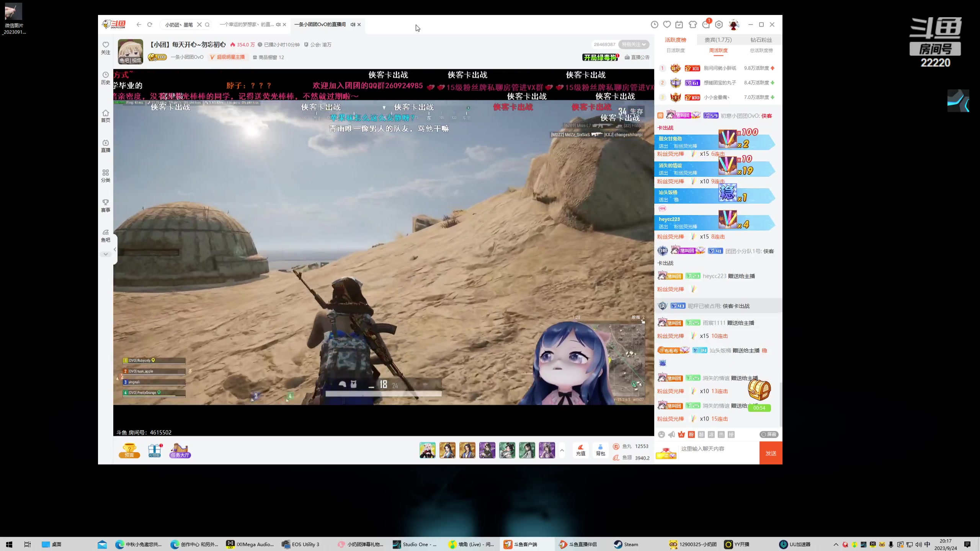The height and width of the screenshot is (551, 980).
Task: Click the back arrow in Douyu toolbar
Action: (x=139, y=24)
